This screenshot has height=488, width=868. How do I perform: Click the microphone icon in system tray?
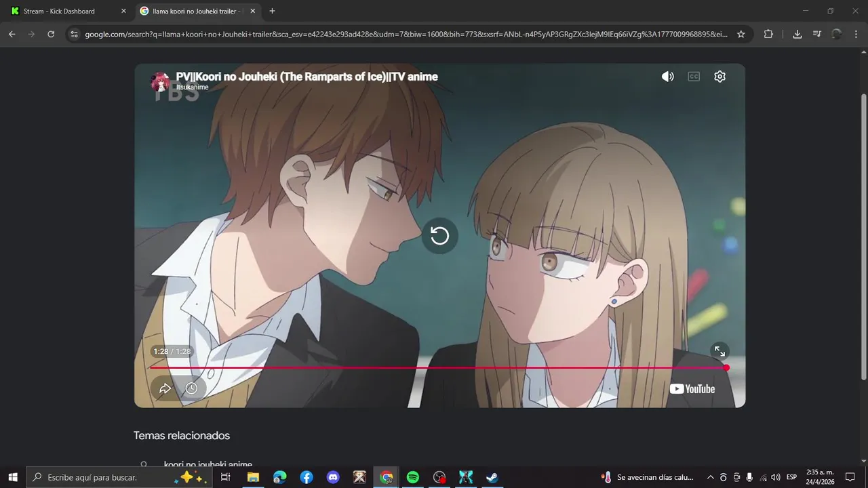tap(749, 477)
